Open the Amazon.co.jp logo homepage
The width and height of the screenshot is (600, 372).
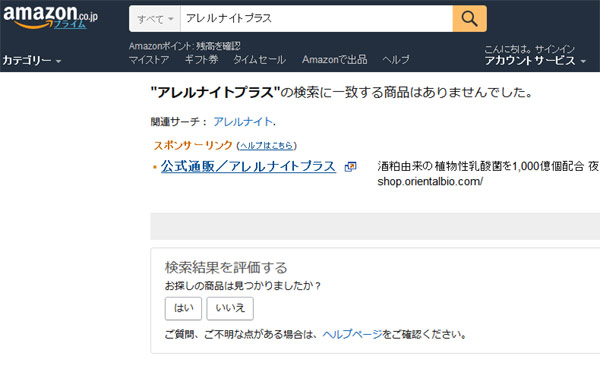51,17
